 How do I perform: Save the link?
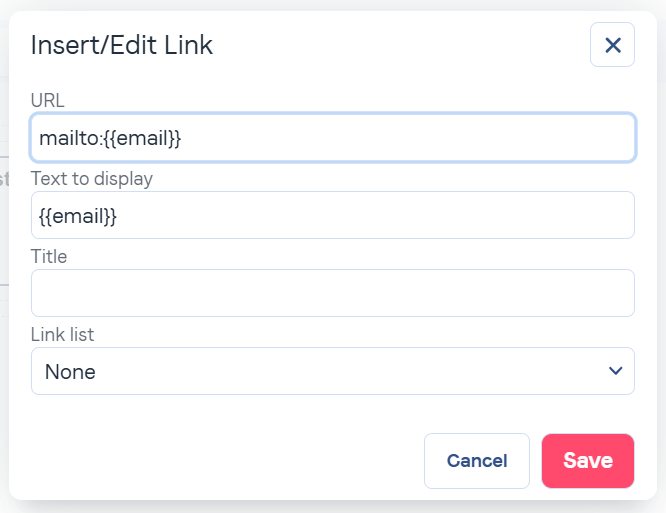587,460
